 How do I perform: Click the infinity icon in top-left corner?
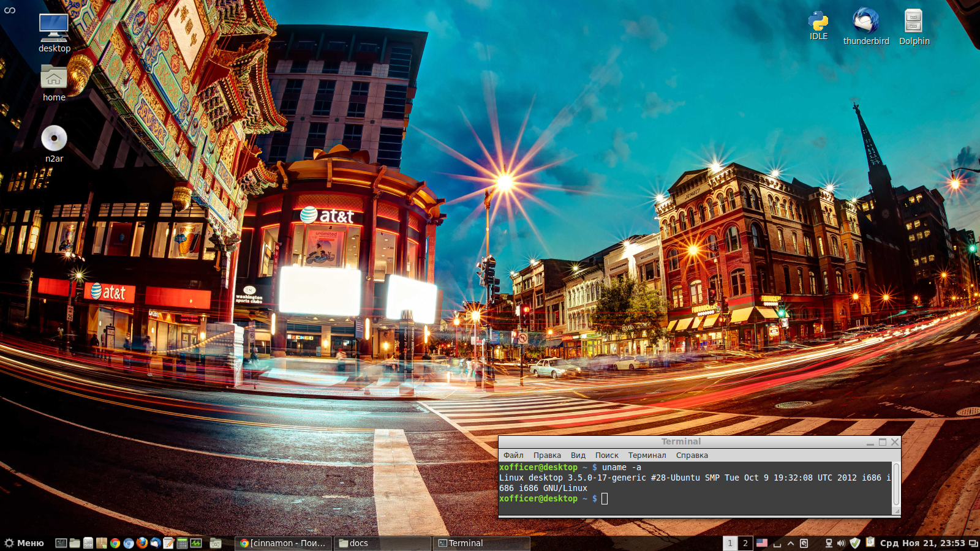tap(10, 10)
